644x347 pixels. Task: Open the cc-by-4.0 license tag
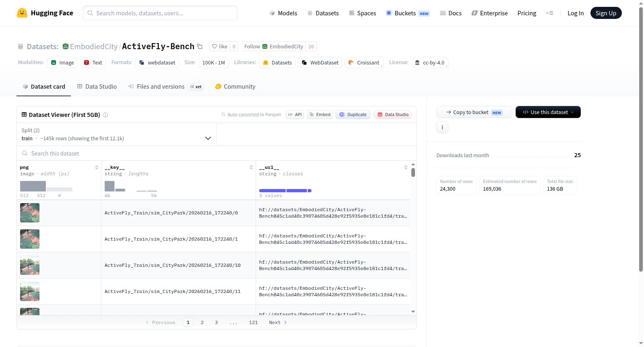click(430, 62)
